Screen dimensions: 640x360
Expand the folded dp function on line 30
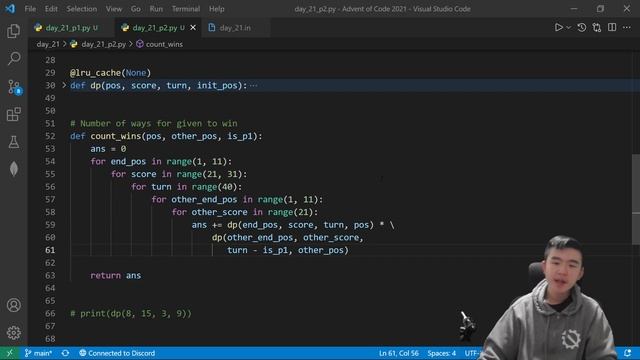(x=64, y=85)
